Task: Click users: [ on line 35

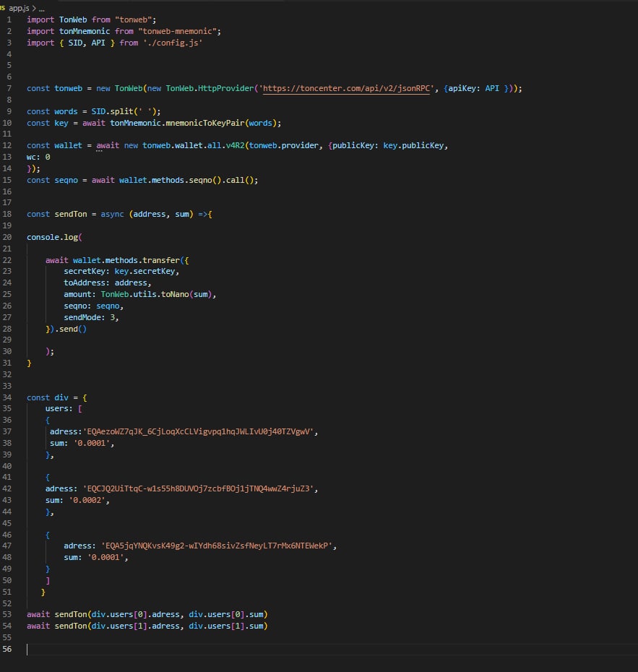Action: [x=64, y=409]
